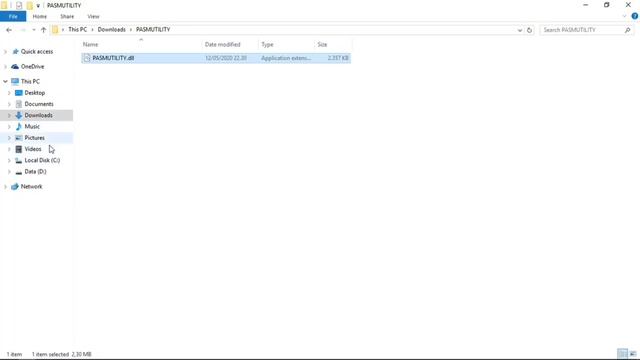Click the OneDrive cloud icon
640x360 pixels.
tap(15, 67)
